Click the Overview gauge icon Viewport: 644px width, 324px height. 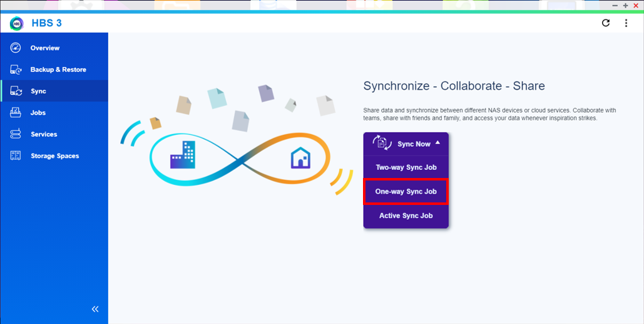coord(16,48)
